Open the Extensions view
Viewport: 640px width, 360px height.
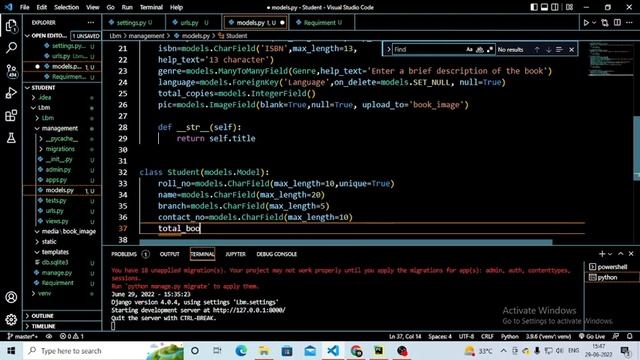coord(11,116)
